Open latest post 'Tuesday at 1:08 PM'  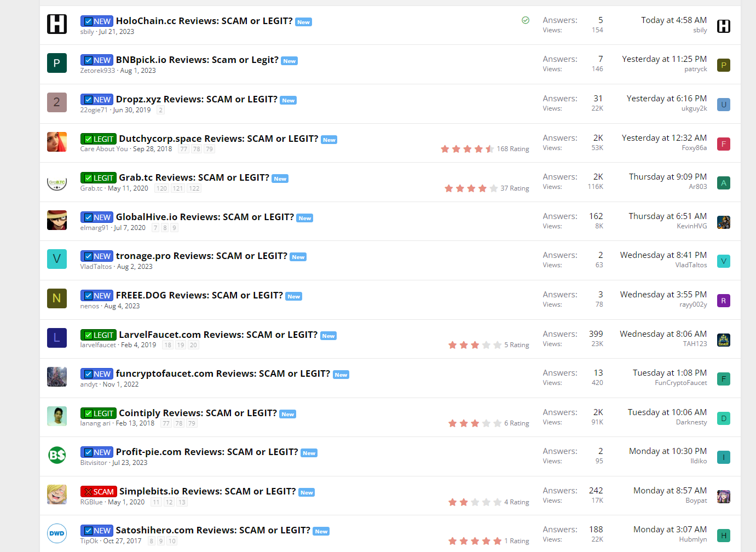(x=670, y=373)
